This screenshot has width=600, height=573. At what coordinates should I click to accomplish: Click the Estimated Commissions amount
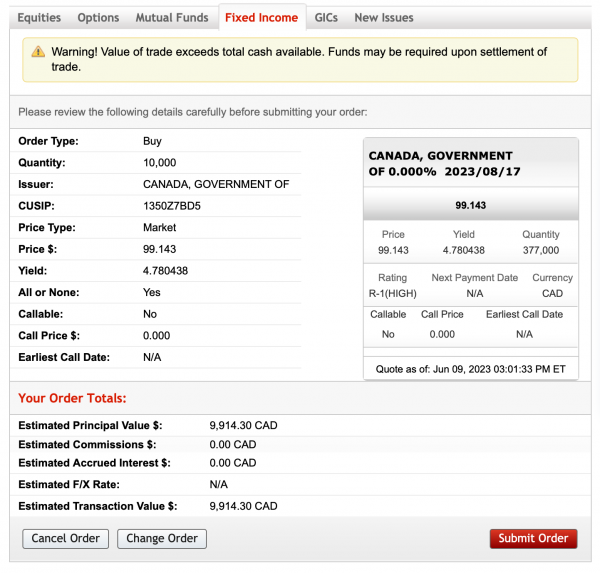coord(233,445)
